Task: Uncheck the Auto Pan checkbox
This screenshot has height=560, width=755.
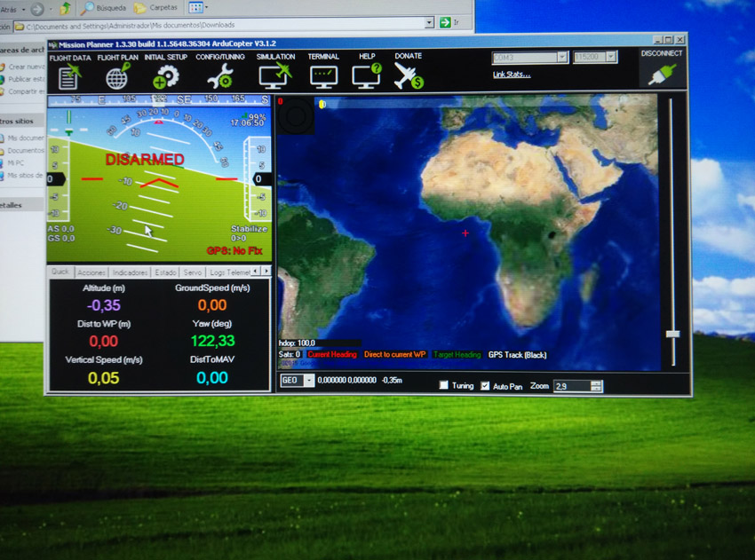Action: [485, 386]
